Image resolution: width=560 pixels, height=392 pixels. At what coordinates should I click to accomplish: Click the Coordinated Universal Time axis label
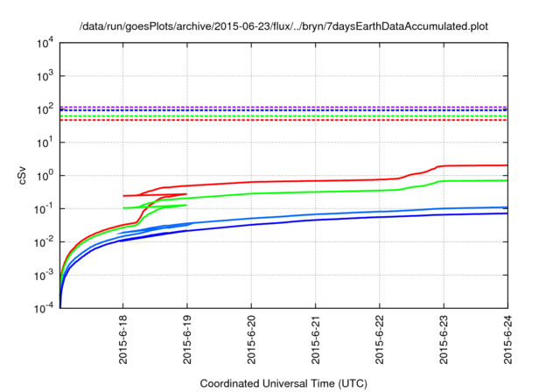283,383
